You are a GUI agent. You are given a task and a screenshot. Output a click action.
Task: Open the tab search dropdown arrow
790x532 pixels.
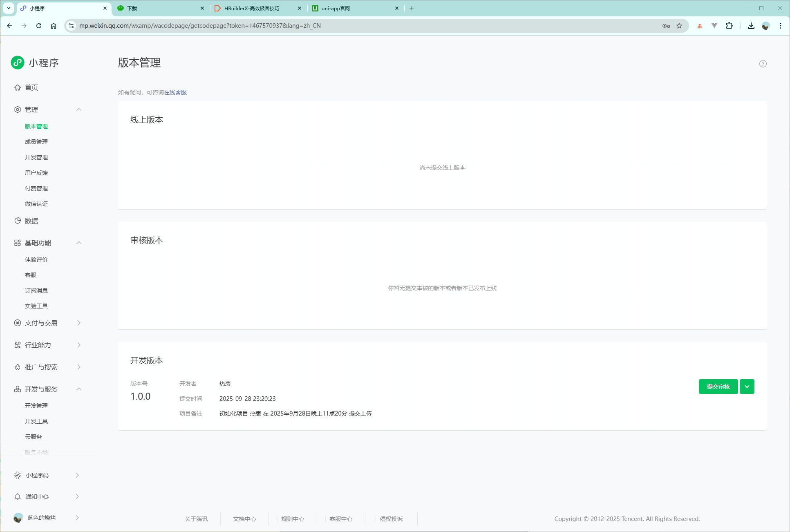pos(9,8)
